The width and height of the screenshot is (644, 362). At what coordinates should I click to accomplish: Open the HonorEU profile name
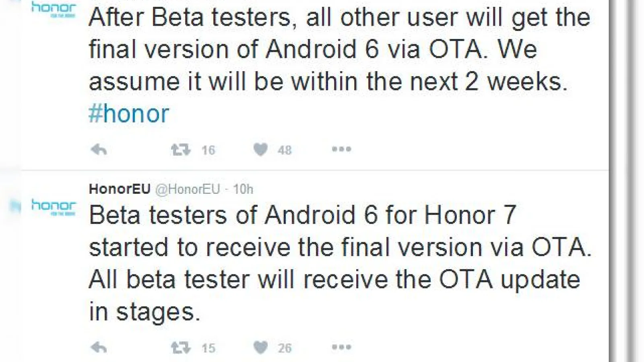(x=120, y=189)
